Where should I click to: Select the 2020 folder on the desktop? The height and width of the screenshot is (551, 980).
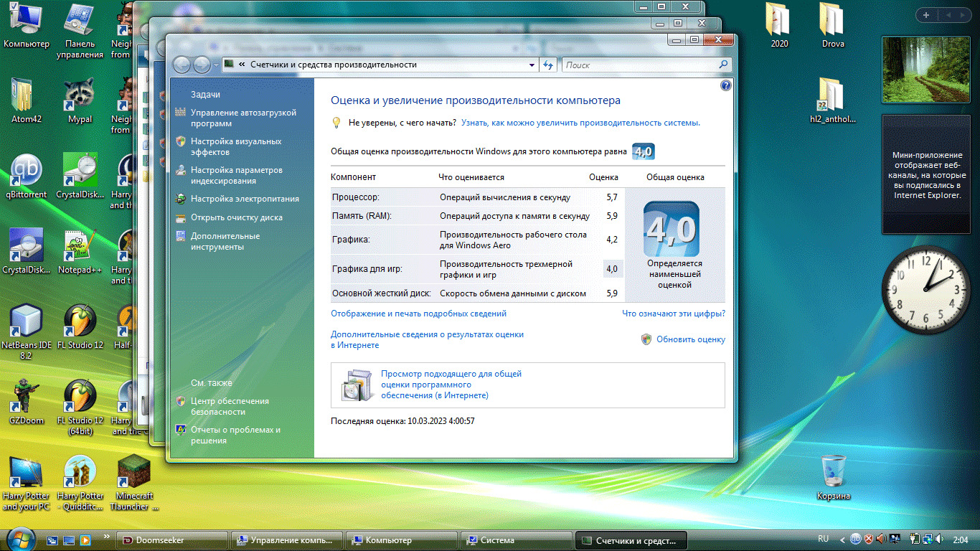pos(779,26)
